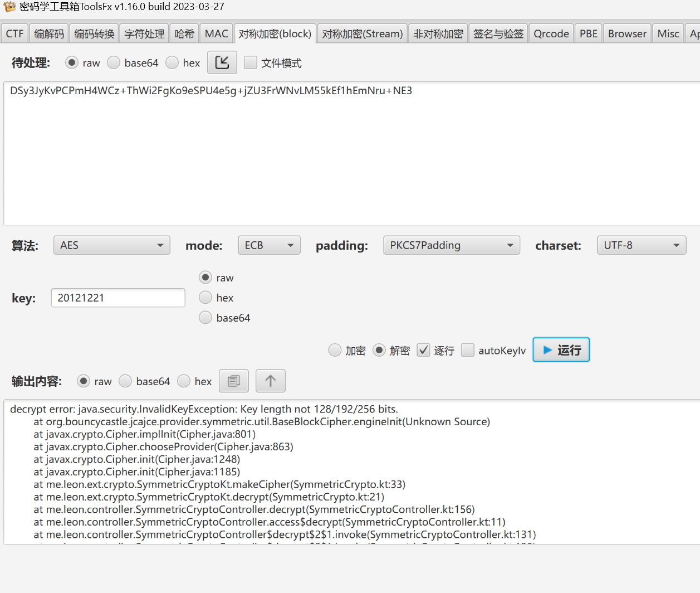This screenshot has width=700, height=593.
Task: Open the 算法 algorithm dropdown showing AES
Action: (111, 245)
